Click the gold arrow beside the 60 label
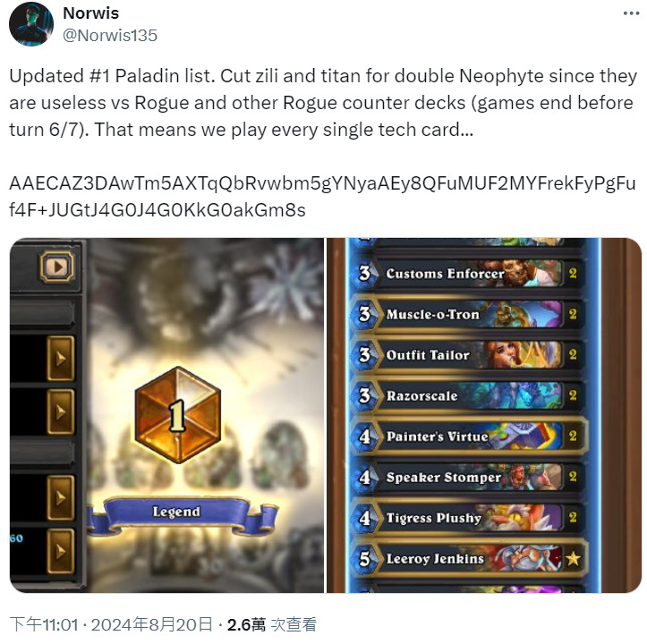The image size is (647, 644). 61,551
